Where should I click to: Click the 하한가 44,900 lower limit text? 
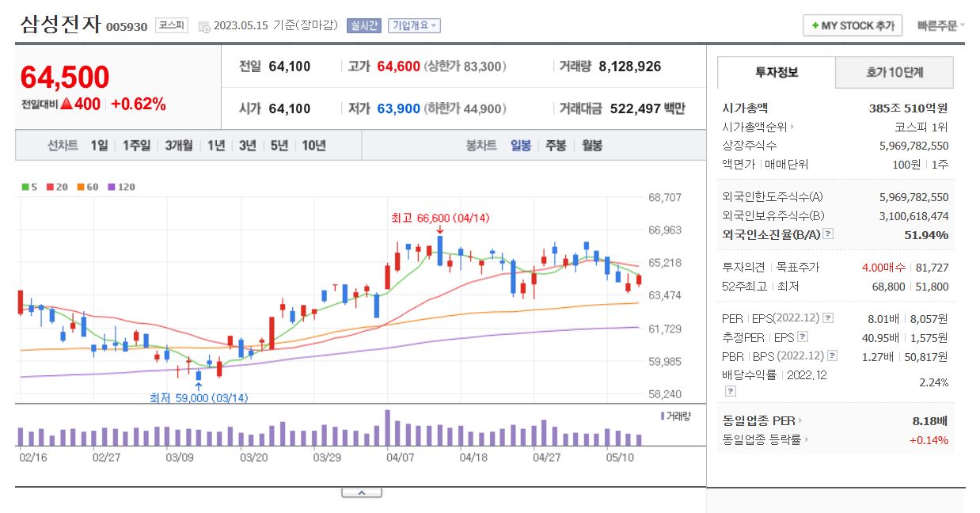click(x=465, y=108)
